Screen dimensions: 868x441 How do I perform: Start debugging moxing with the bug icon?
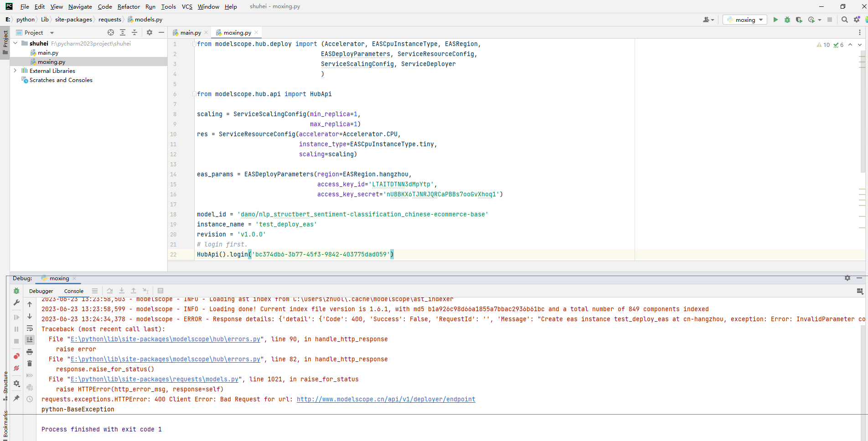click(x=787, y=20)
